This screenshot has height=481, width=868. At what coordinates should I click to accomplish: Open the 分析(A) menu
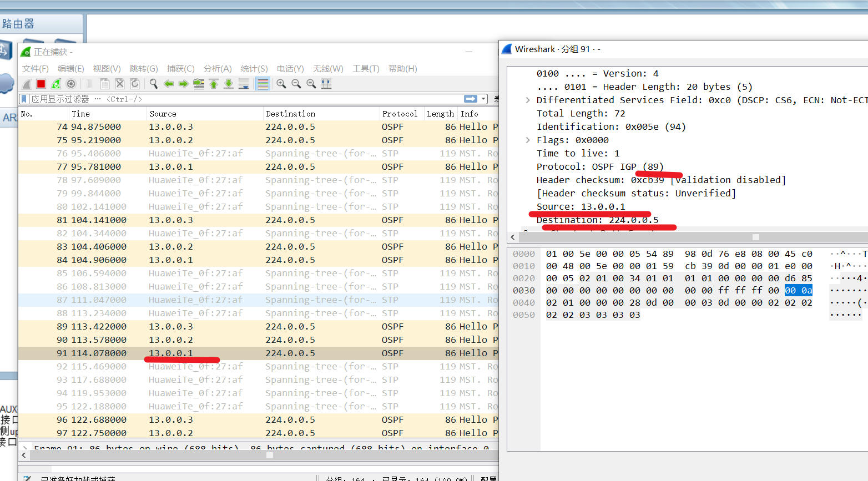tap(218, 68)
